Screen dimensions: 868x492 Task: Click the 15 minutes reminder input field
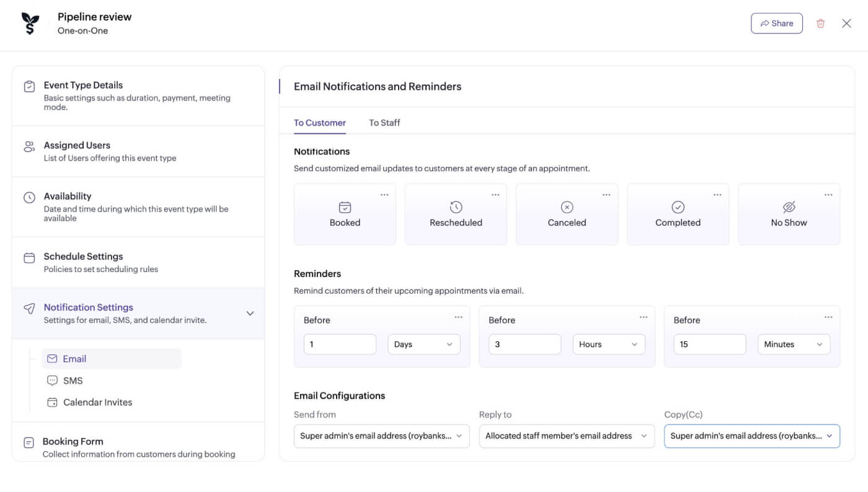pyautogui.click(x=709, y=344)
